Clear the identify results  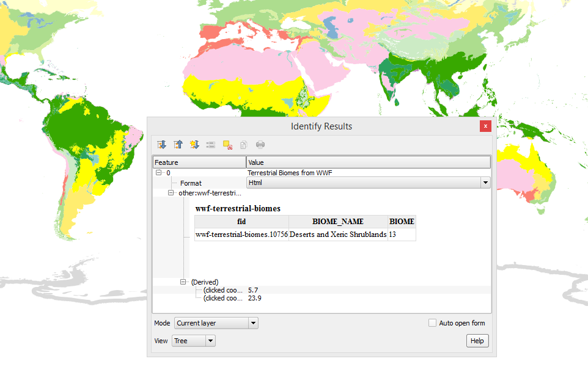pos(226,144)
